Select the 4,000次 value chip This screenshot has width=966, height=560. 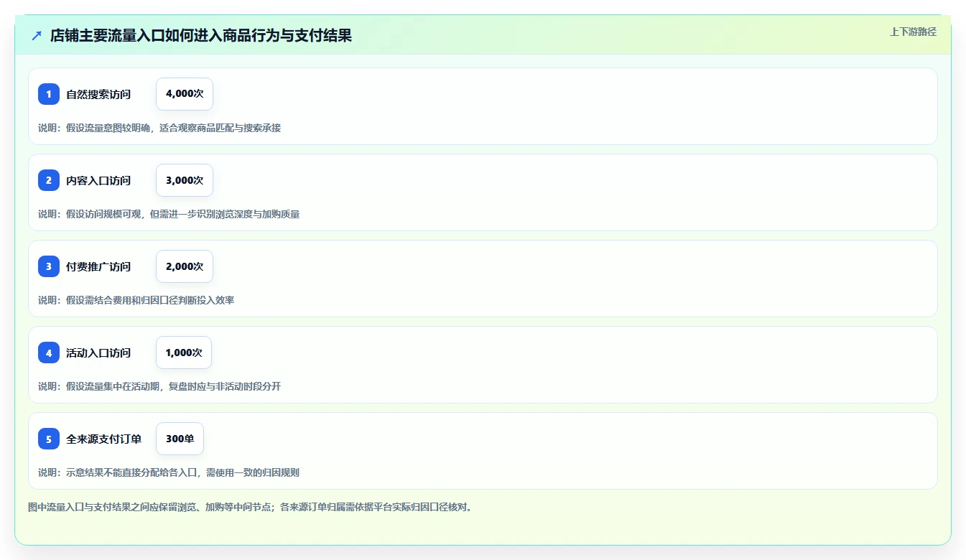[185, 94]
